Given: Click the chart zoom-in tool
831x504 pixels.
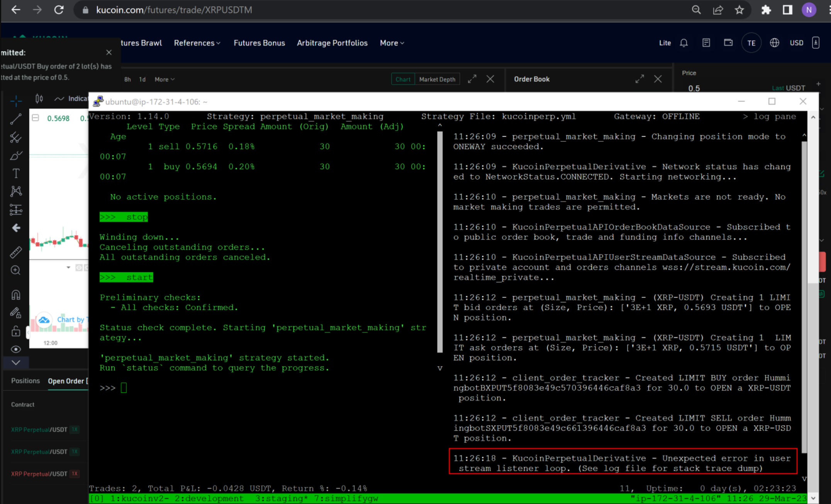Looking at the screenshot, I should point(16,270).
